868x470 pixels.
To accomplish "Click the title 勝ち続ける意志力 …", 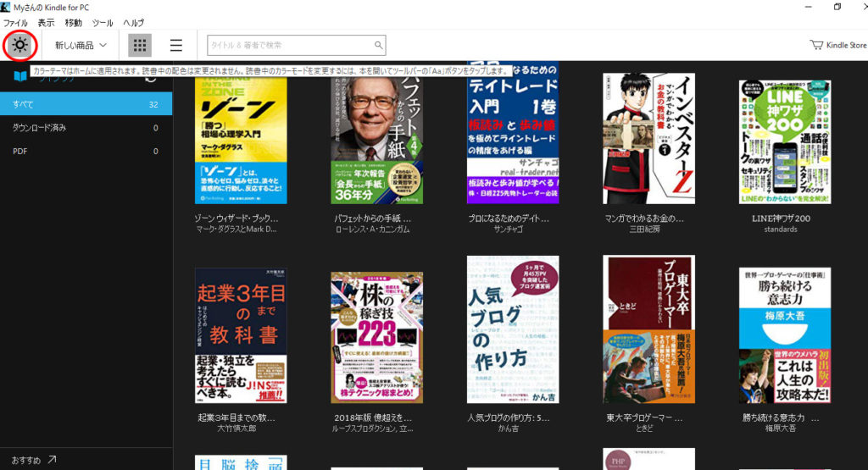I will click(781, 417).
